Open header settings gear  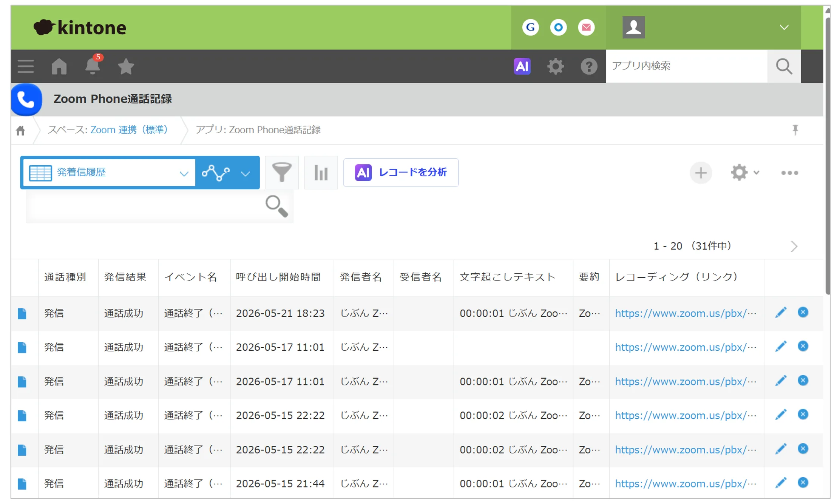coord(556,66)
